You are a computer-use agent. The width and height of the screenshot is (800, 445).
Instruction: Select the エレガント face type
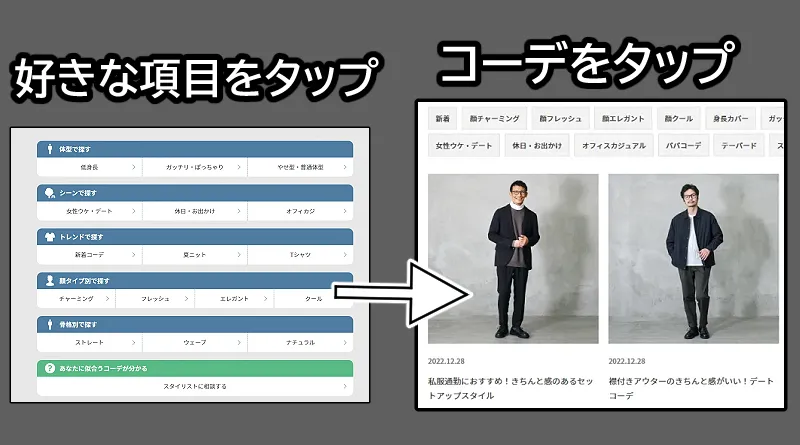234,299
